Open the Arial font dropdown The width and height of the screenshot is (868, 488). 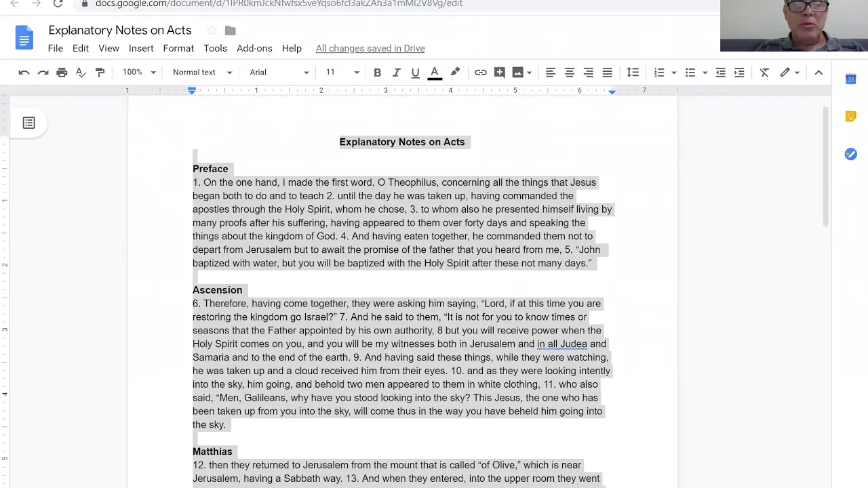[x=279, y=73]
